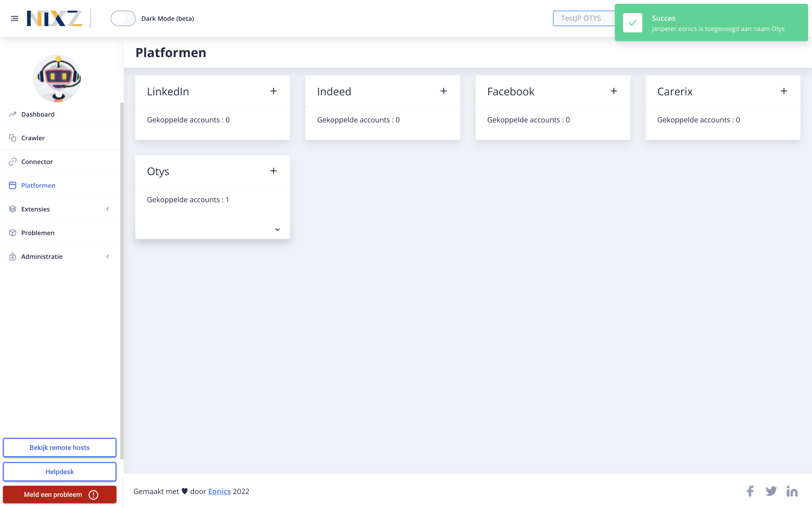Click the sidebar vertical scrollbar

coord(122,281)
